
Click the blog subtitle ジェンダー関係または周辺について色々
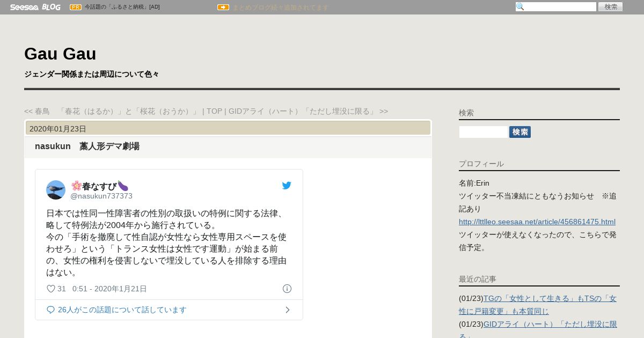pos(92,74)
